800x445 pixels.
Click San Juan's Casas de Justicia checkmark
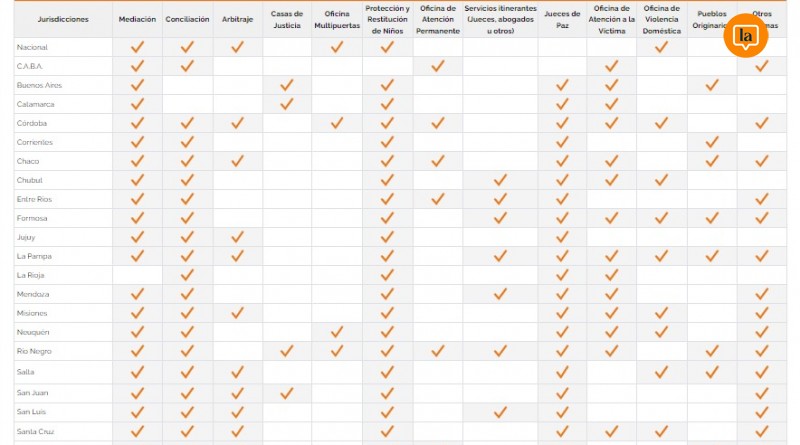tap(287, 393)
